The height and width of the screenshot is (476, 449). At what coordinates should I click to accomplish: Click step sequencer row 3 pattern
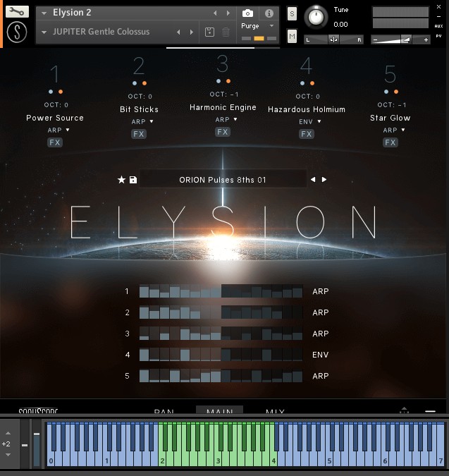click(x=221, y=334)
